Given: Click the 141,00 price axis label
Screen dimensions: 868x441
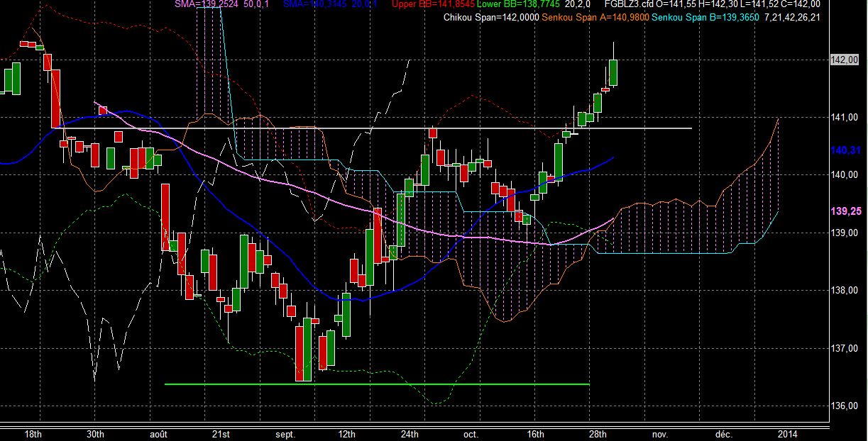Looking at the screenshot, I should click(x=844, y=117).
